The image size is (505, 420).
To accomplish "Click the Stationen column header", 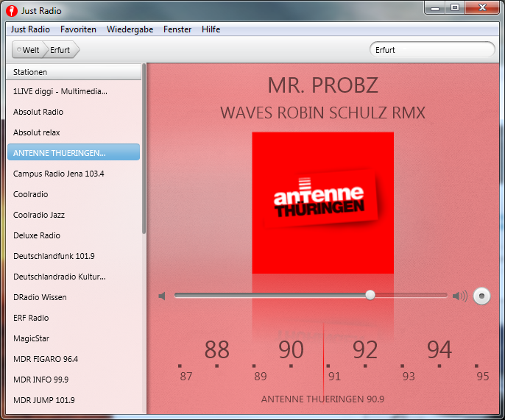I will click(x=74, y=72).
